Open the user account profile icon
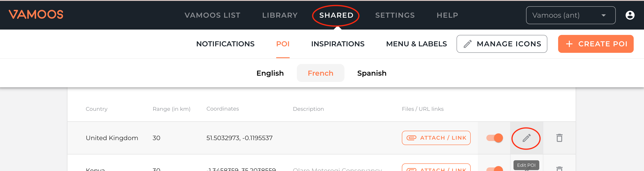Screen dimensions: 644x171 (x=630, y=15)
